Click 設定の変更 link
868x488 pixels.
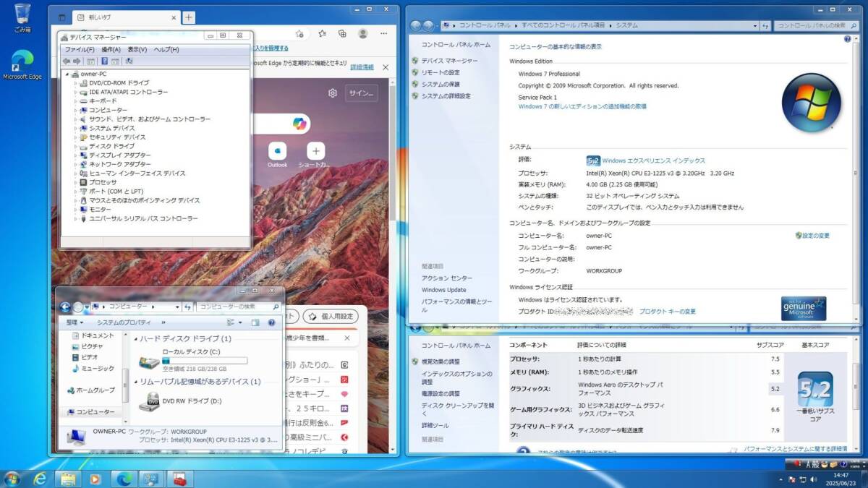coord(816,236)
